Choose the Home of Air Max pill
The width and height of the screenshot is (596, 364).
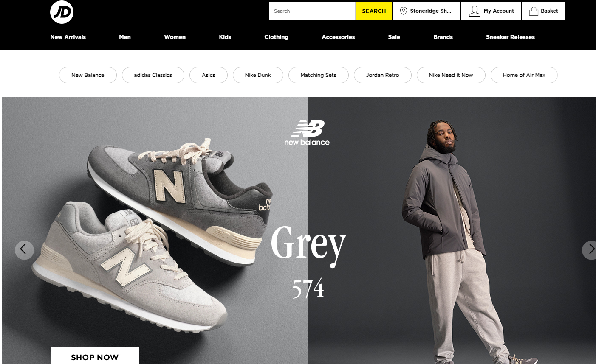tap(524, 75)
